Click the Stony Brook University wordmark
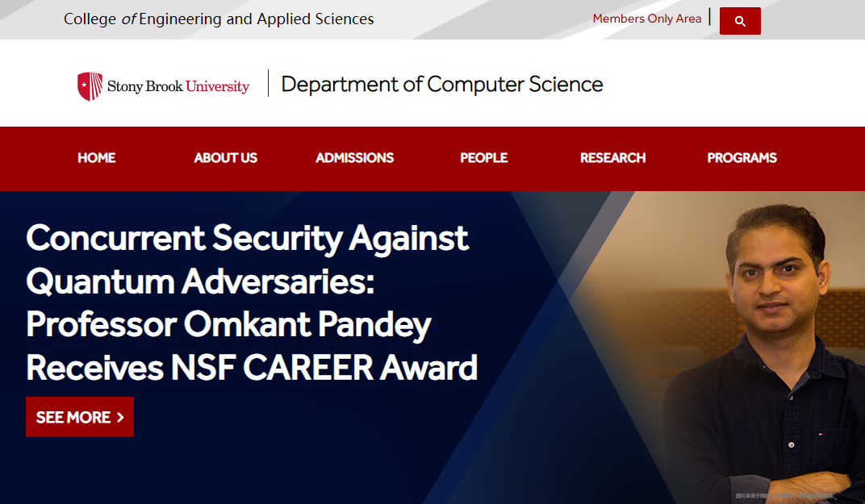This screenshot has height=504, width=865. click(x=178, y=86)
